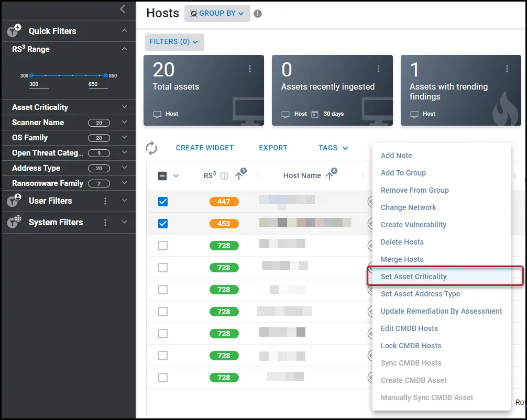527x420 pixels.
Task: Check the fifth row with score 728
Action: coord(163,334)
